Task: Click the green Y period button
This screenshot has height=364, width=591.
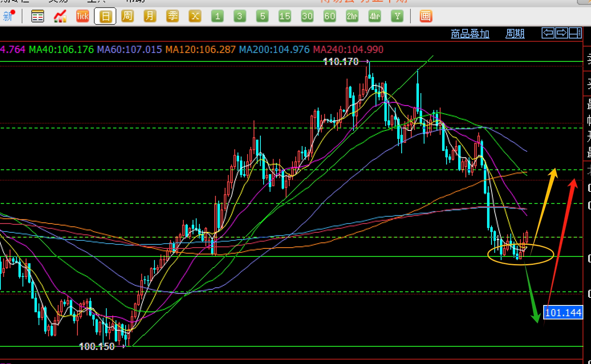Action: click(x=397, y=16)
